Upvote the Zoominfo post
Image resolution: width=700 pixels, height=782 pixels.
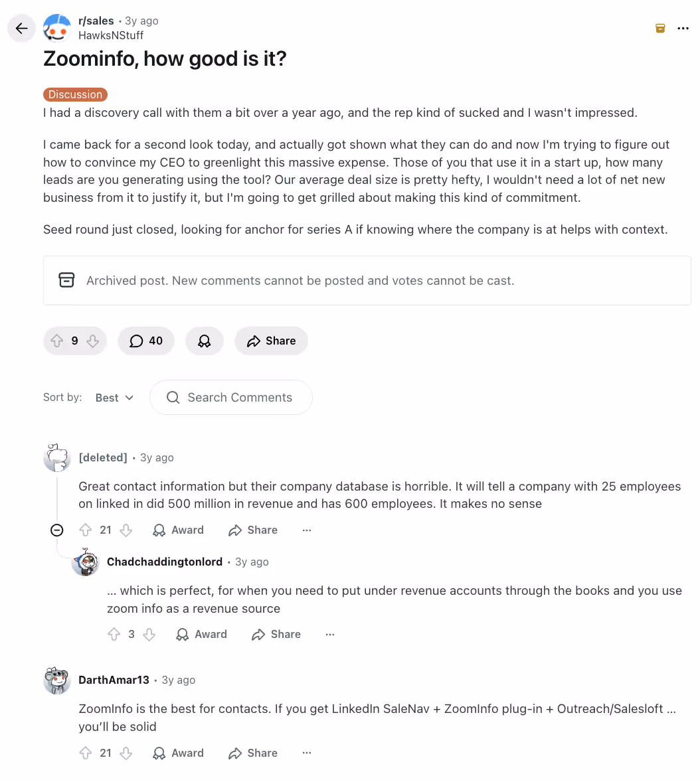(x=57, y=341)
